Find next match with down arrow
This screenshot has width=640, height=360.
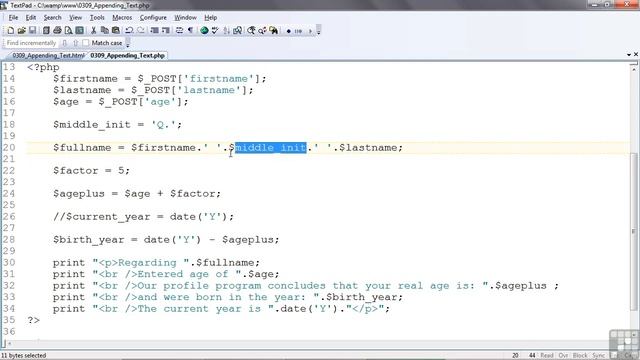click(64, 43)
